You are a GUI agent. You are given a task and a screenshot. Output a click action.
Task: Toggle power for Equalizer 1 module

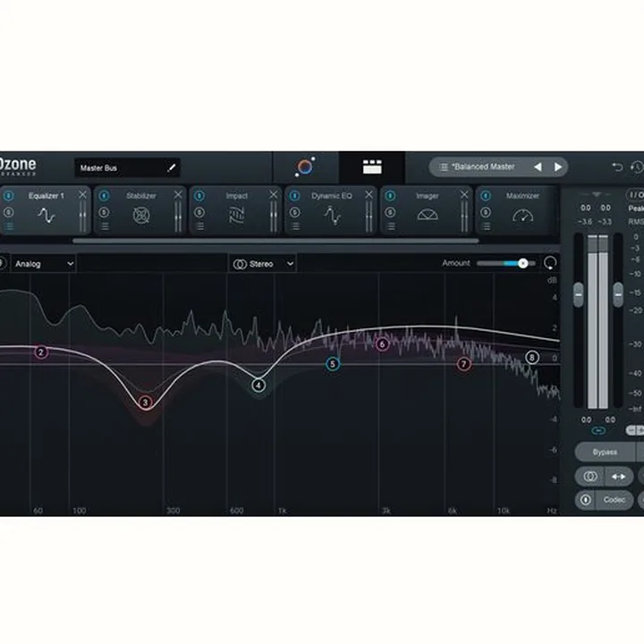(9, 196)
